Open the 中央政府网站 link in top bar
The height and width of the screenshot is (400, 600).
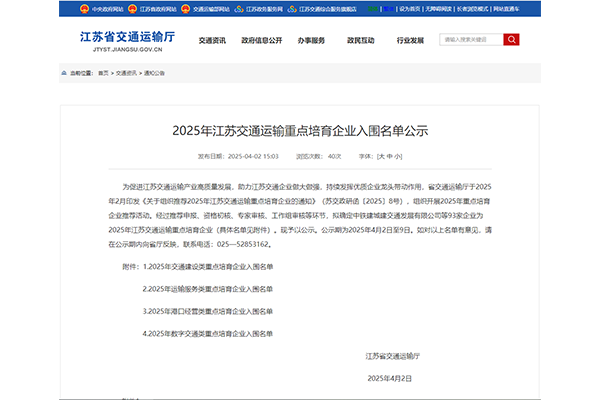click(x=107, y=8)
